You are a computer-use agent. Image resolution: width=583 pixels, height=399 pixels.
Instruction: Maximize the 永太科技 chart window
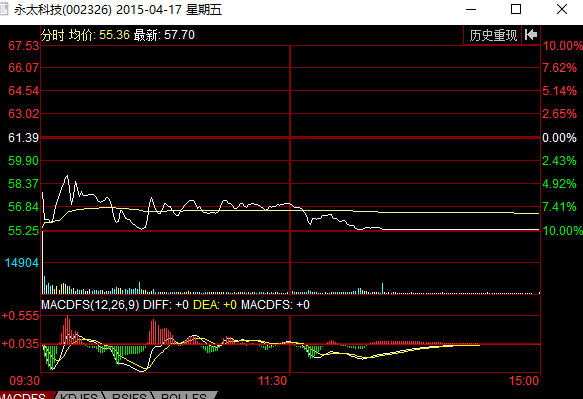(516, 9)
